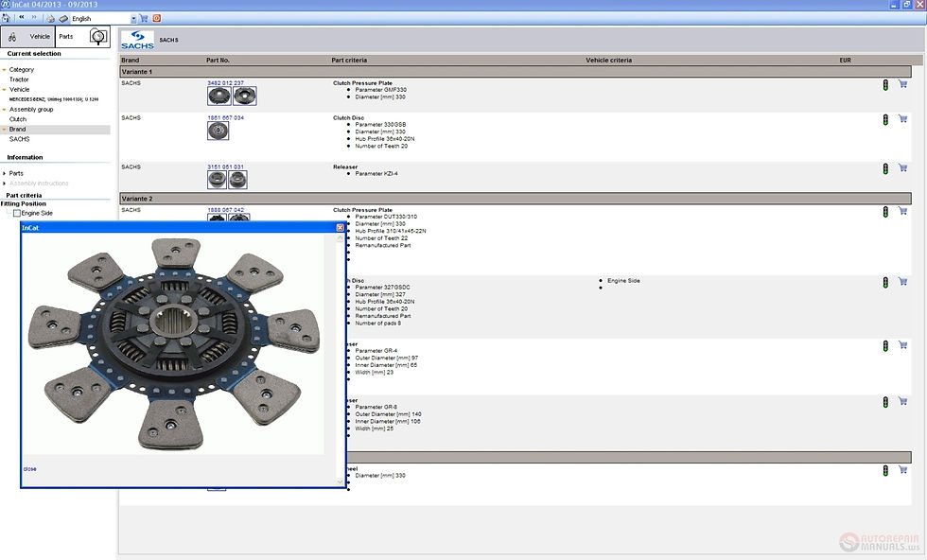Select the EUR column header
This screenshot has height=560, width=927.
(x=845, y=61)
